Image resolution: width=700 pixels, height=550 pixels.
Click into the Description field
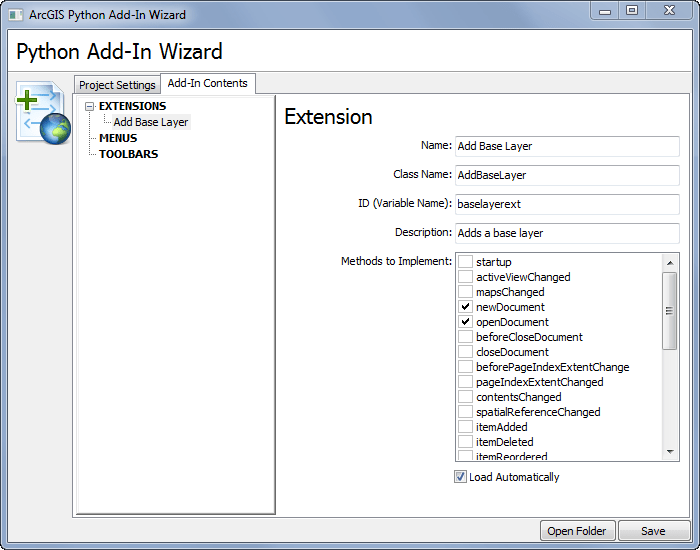click(567, 233)
